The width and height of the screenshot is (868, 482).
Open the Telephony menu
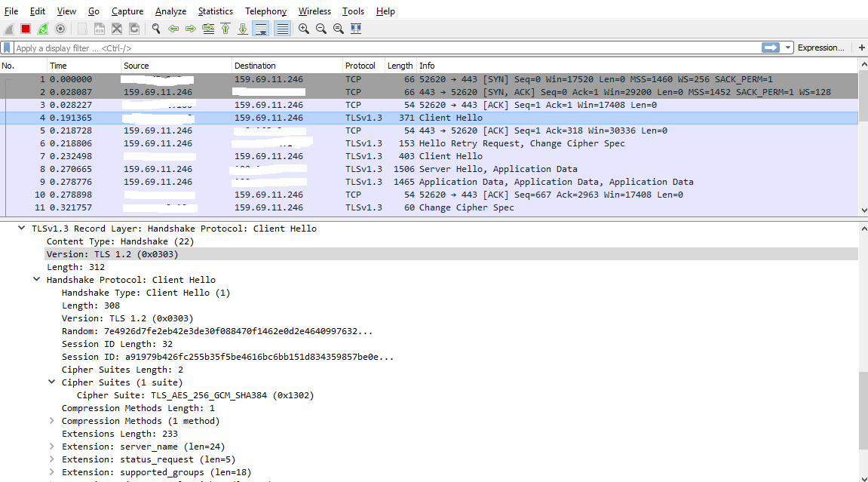pos(265,11)
